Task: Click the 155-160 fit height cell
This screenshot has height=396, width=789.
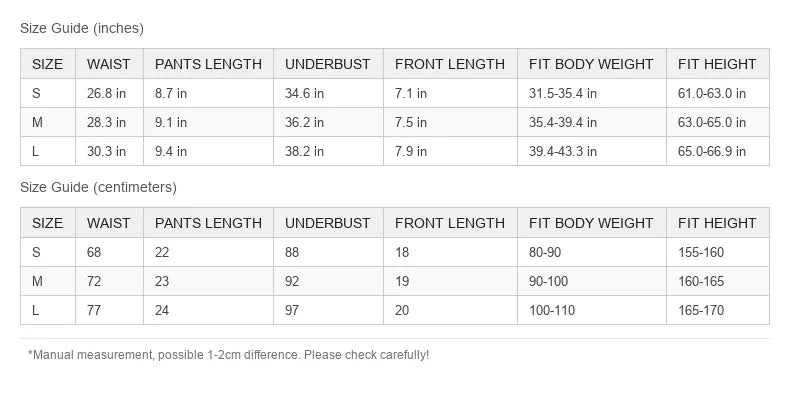Action: tap(718, 252)
